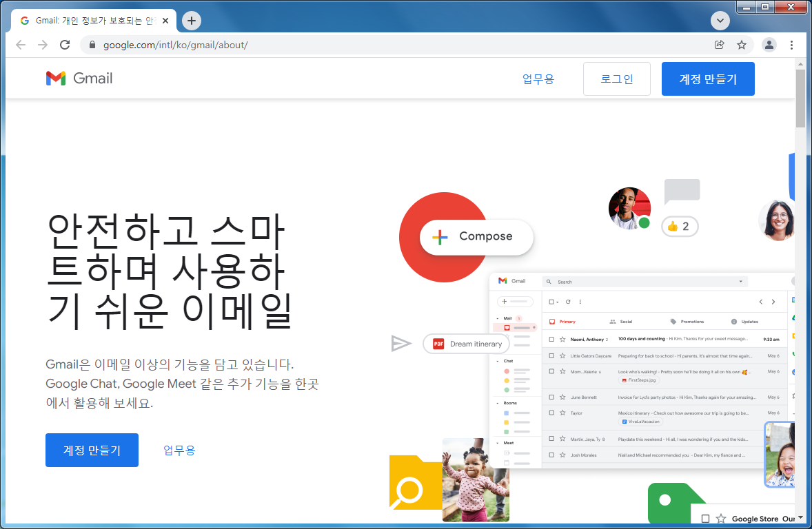The height and width of the screenshot is (529, 812).
Task: Star the Google Store email
Action: point(721,519)
